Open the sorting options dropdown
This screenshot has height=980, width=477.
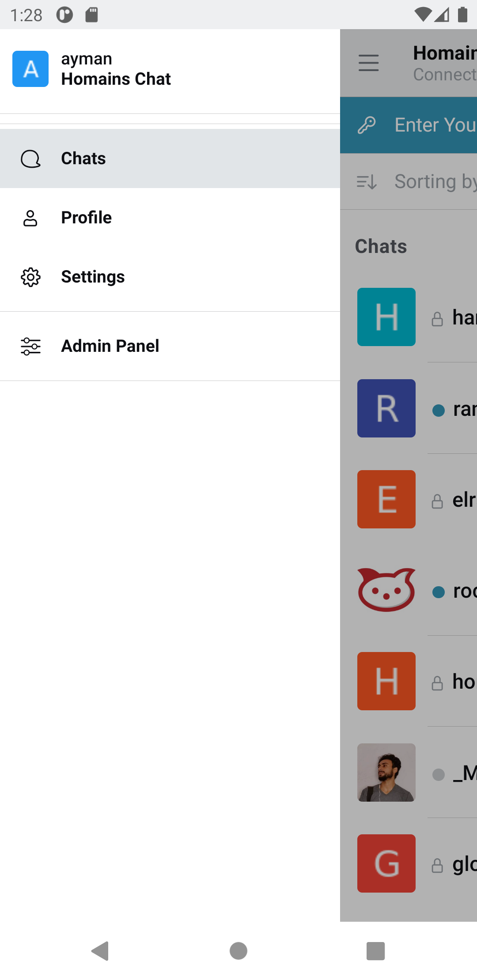pyautogui.click(x=415, y=181)
